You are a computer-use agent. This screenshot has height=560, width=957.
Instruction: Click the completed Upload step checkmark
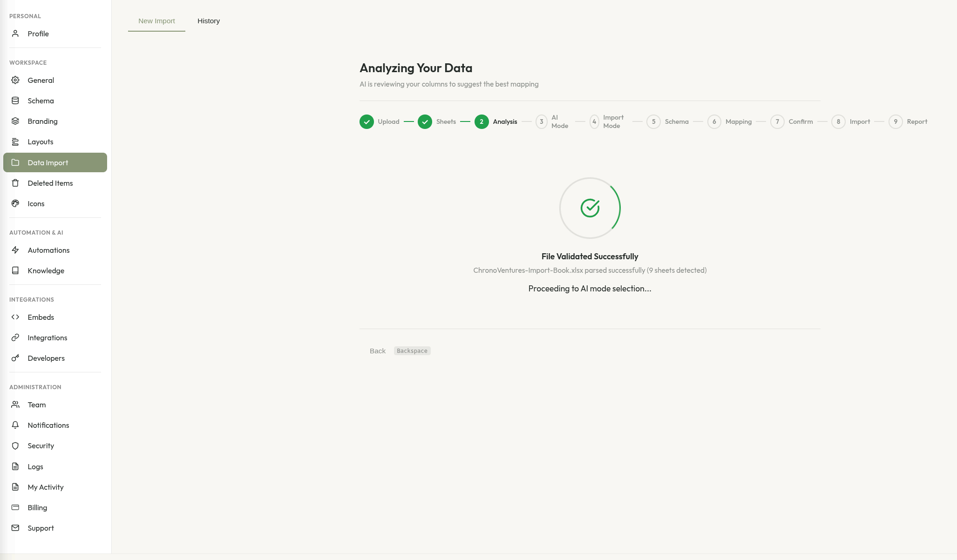(x=367, y=121)
